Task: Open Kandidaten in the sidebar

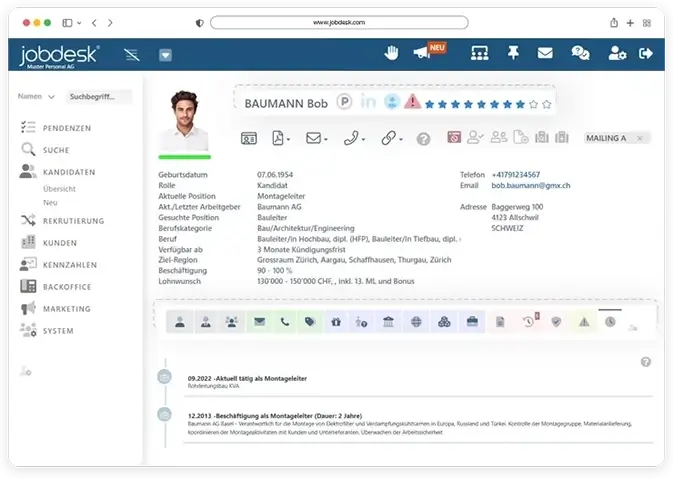Action: pyautogui.click(x=68, y=172)
